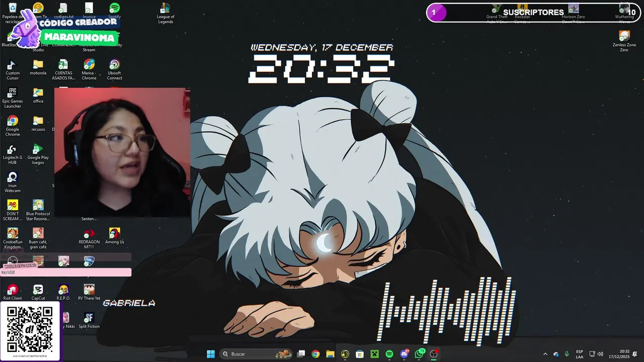Open the RV There Yet game
644x362 pixels.
tap(89, 293)
